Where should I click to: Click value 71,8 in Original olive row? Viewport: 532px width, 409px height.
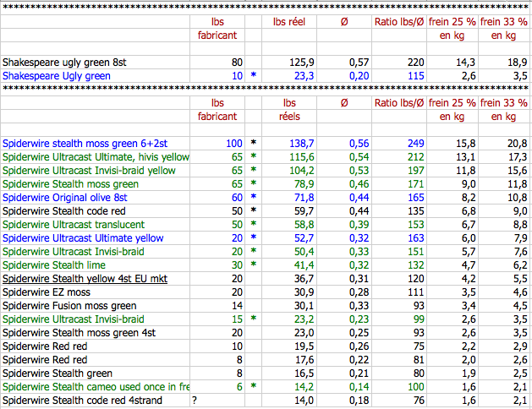[304, 198]
